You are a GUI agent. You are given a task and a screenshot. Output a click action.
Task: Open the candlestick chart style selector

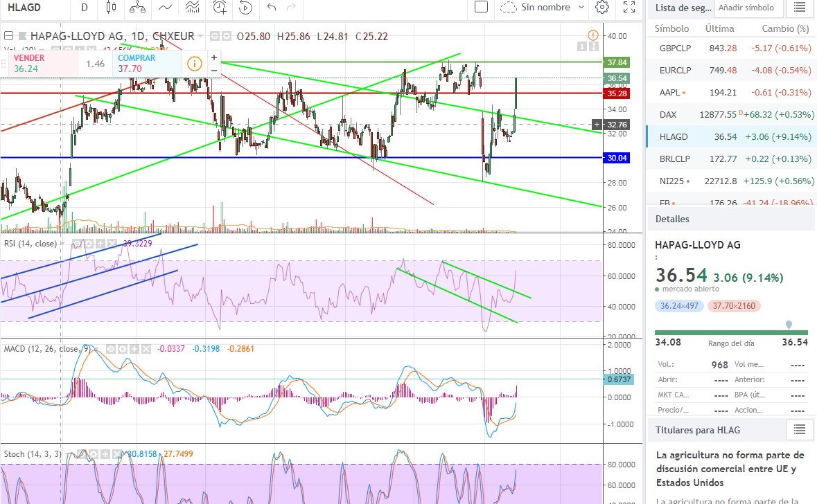(x=110, y=8)
